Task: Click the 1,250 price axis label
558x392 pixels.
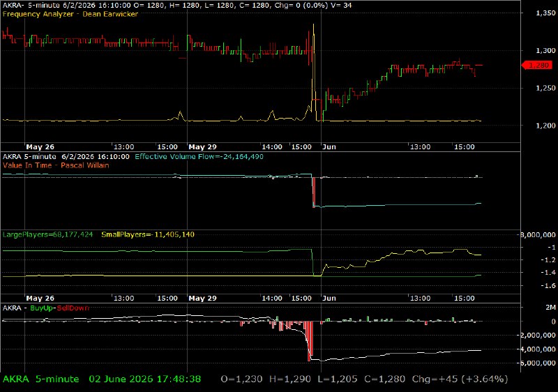Action: click(545, 88)
